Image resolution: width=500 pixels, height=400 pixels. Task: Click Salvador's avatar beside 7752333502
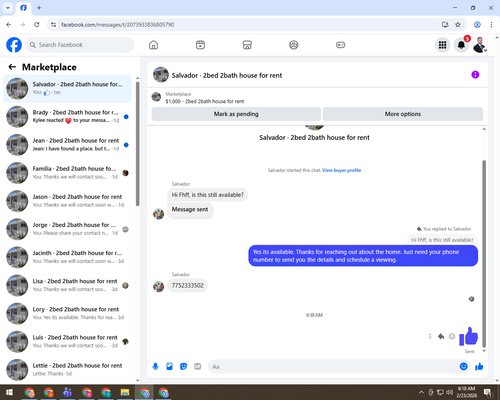(159, 286)
